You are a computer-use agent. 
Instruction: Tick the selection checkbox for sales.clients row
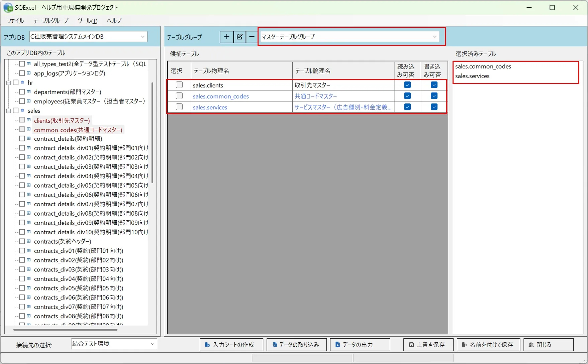coord(179,85)
